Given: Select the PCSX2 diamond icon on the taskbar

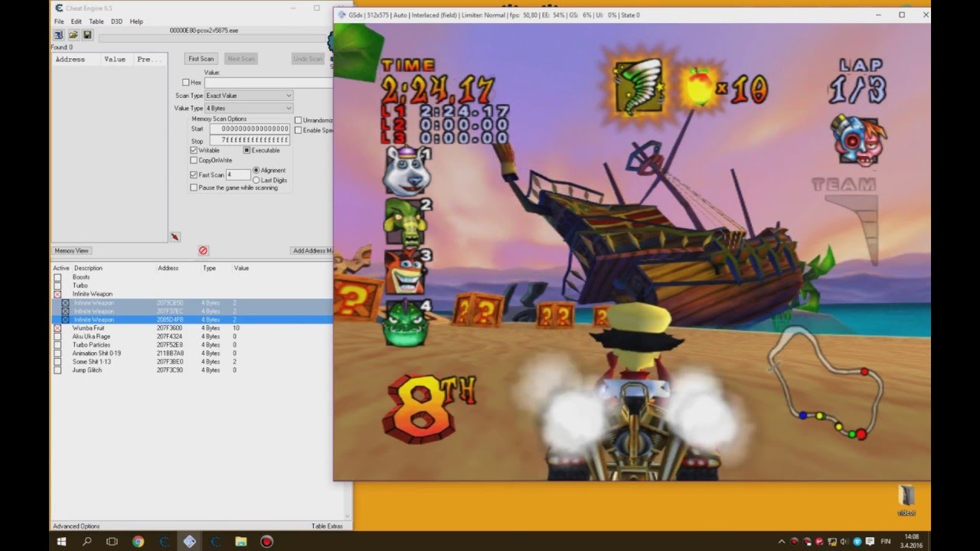Looking at the screenshot, I should click(x=189, y=541).
